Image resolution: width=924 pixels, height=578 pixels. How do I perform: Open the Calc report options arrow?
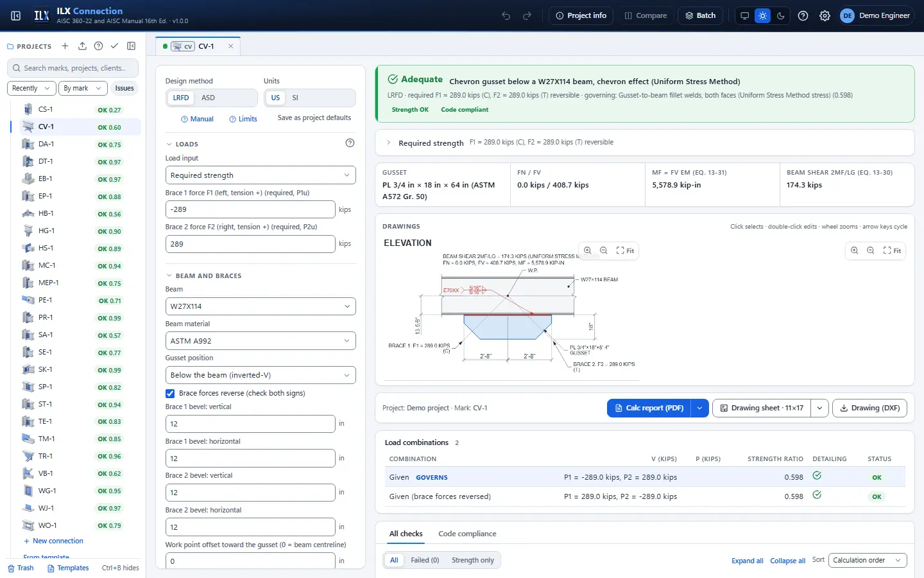[x=700, y=408]
